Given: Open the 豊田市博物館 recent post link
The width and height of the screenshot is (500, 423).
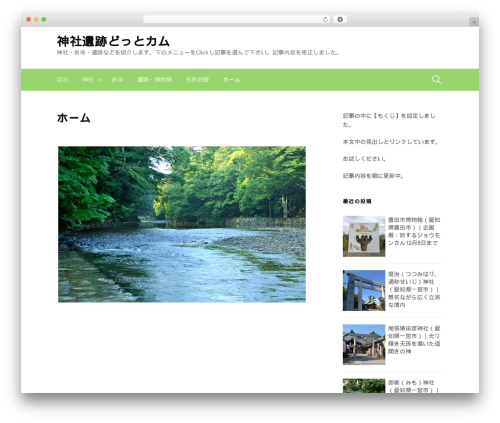Looking at the screenshot, I should pyautogui.click(x=414, y=231).
